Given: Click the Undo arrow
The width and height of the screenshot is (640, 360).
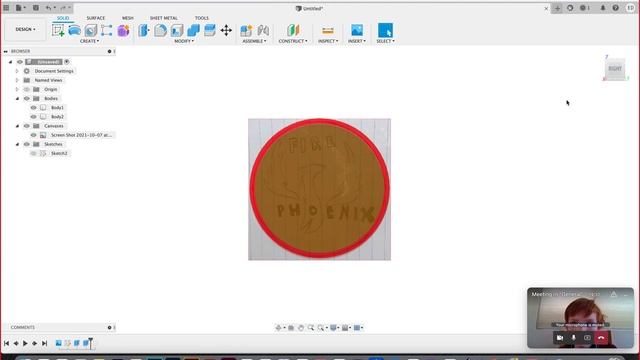Looking at the screenshot, I should [49, 8].
